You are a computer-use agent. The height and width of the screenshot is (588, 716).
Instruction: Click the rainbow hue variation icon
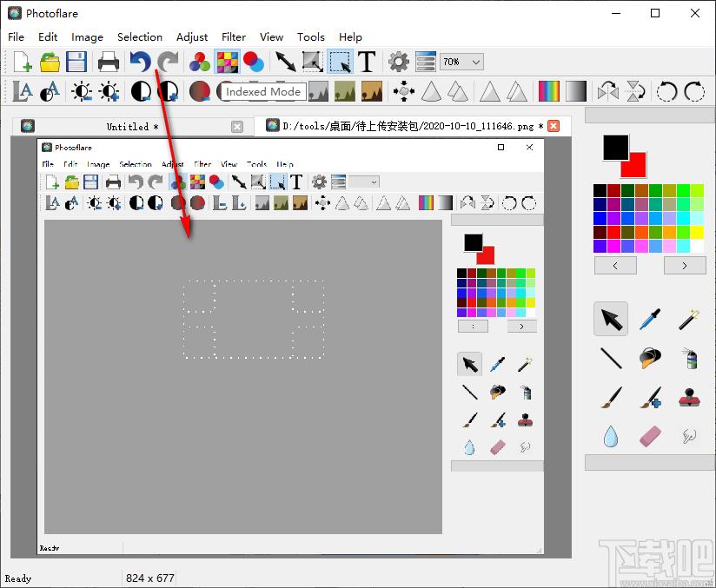click(549, 91)
